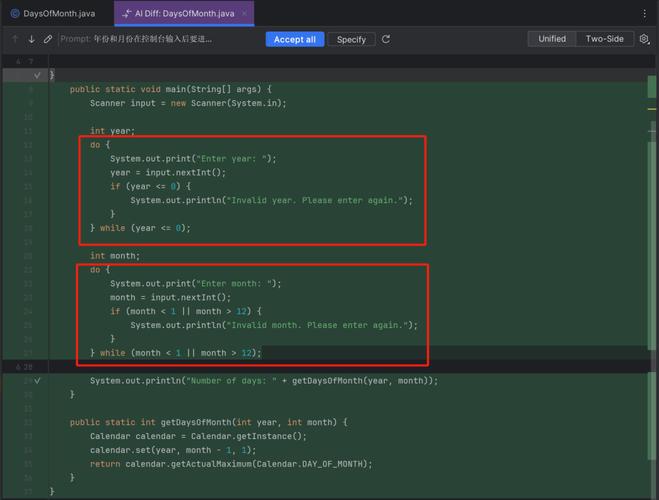
Task: Click the DaysOfMonth.java class file icon
Action: pyautogui.click(x=15, y=13)
